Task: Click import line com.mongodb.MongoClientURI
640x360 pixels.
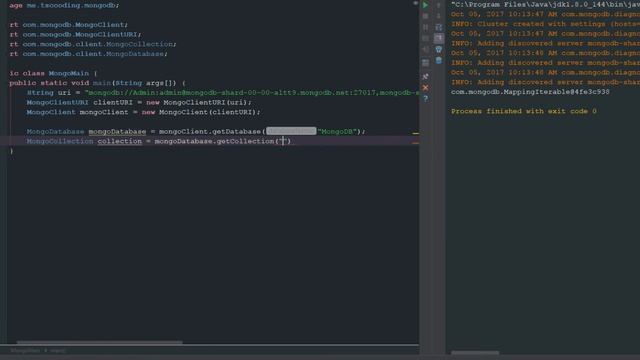Action: pyautogui.click(x=75, y=34)
